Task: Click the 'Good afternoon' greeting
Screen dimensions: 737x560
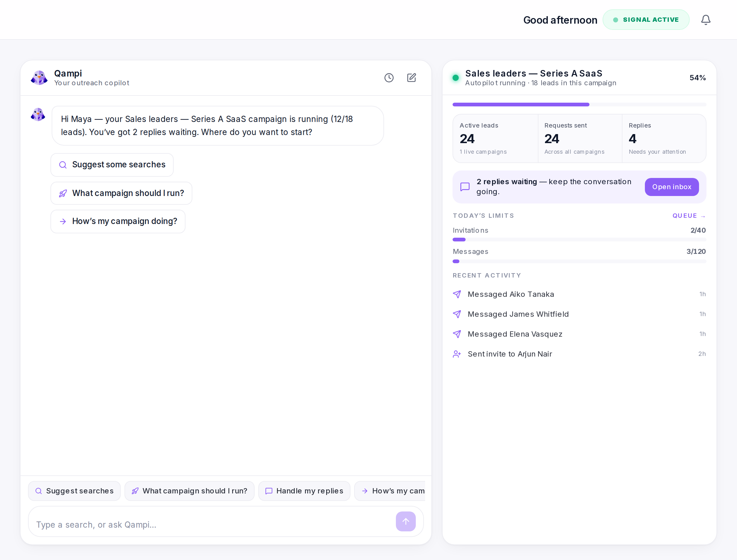Action: 560,20
